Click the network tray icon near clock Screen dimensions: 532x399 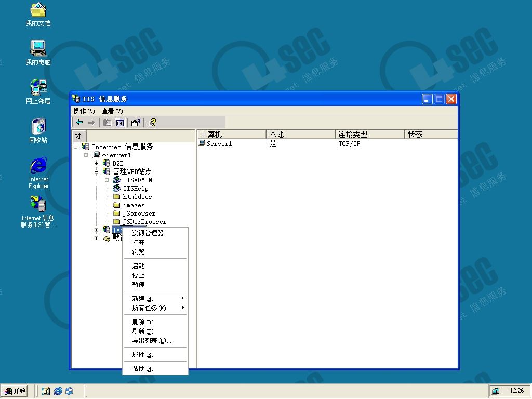click(496, 391)
